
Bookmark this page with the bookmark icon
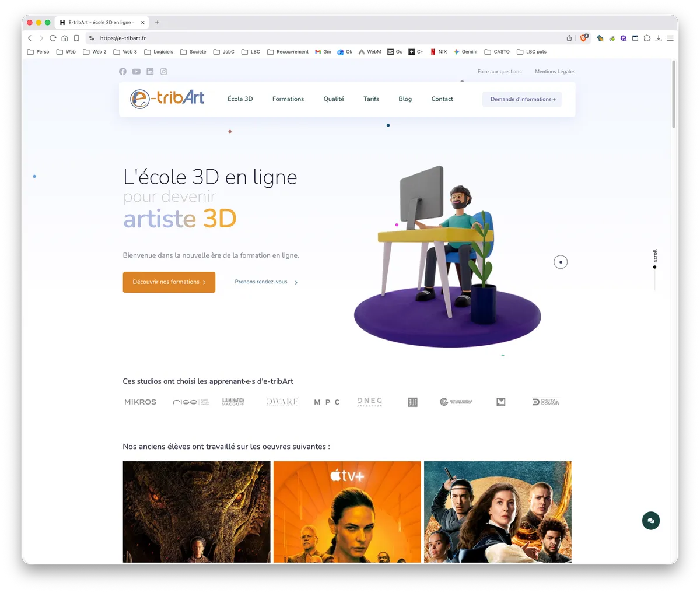[x=76, y=38]
